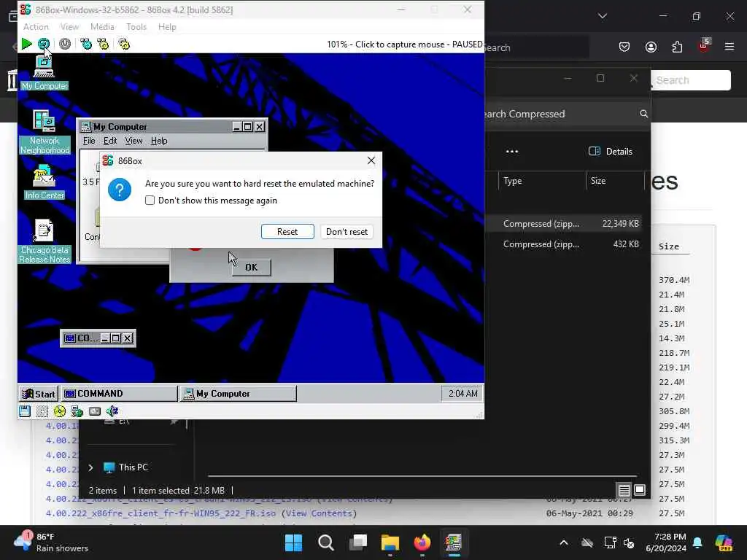Click the ACPI shutdown power icon
The width and height of the screenshot is (747, 560).
(x=65, y=44)
